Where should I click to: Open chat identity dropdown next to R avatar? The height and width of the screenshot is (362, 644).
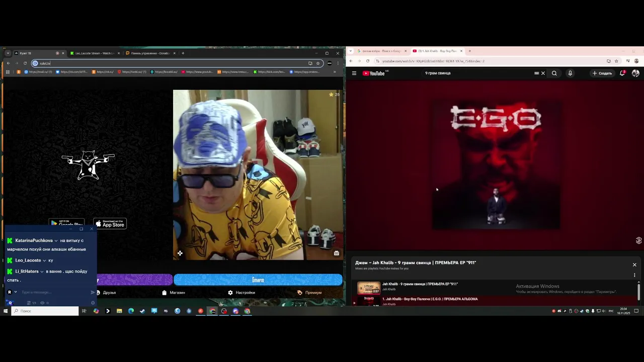click(16, 292)
